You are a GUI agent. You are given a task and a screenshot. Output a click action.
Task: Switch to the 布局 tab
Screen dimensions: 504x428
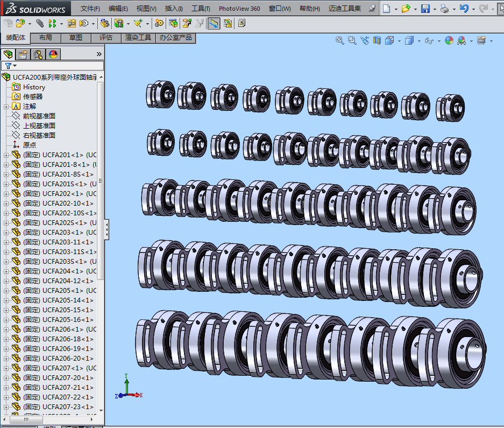[46, 38]
